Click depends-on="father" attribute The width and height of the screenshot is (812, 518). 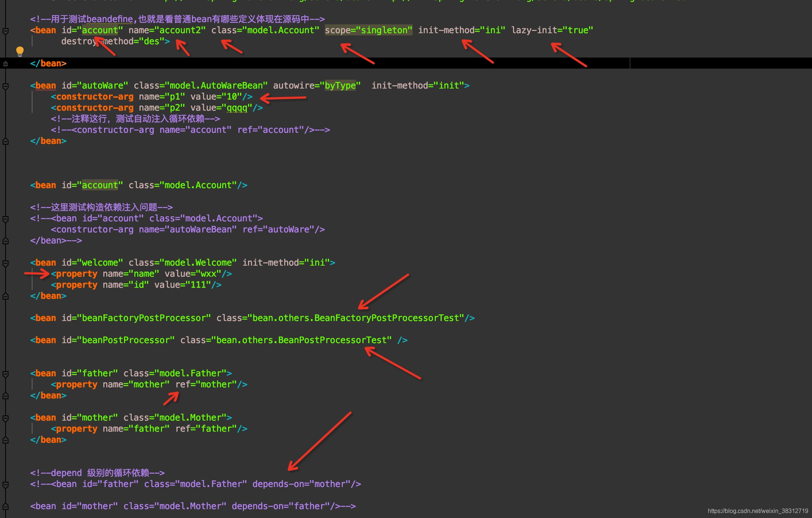tap(281, 506)
